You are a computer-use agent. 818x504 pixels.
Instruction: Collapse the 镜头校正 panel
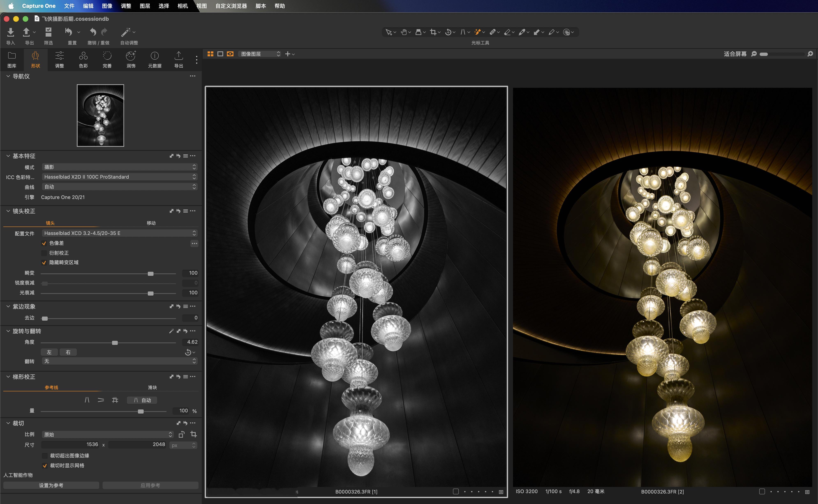8,211
